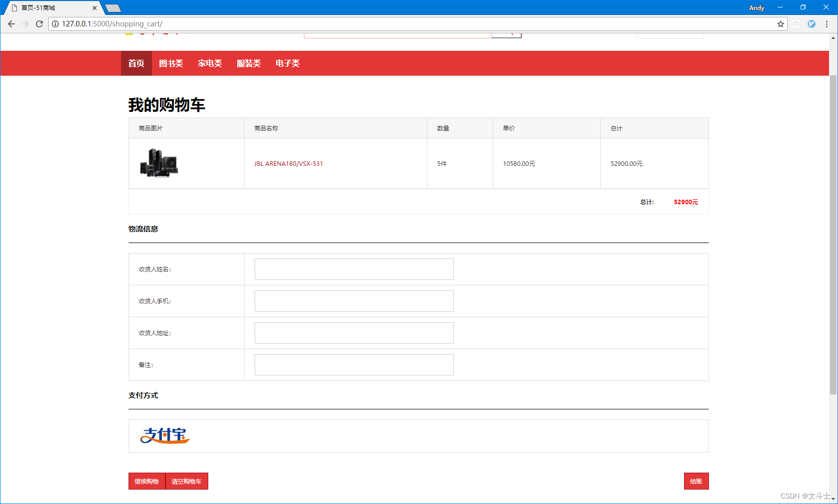Image resolution: width=838 pixels, height=504 pixels.
Task: Click the 结账 checkout button
Action: 696,481
